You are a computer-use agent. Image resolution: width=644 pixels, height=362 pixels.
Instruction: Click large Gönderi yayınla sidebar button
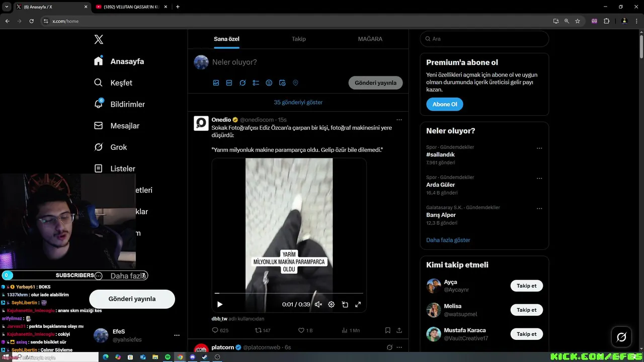pyautogui.click(x=132, y=299)
